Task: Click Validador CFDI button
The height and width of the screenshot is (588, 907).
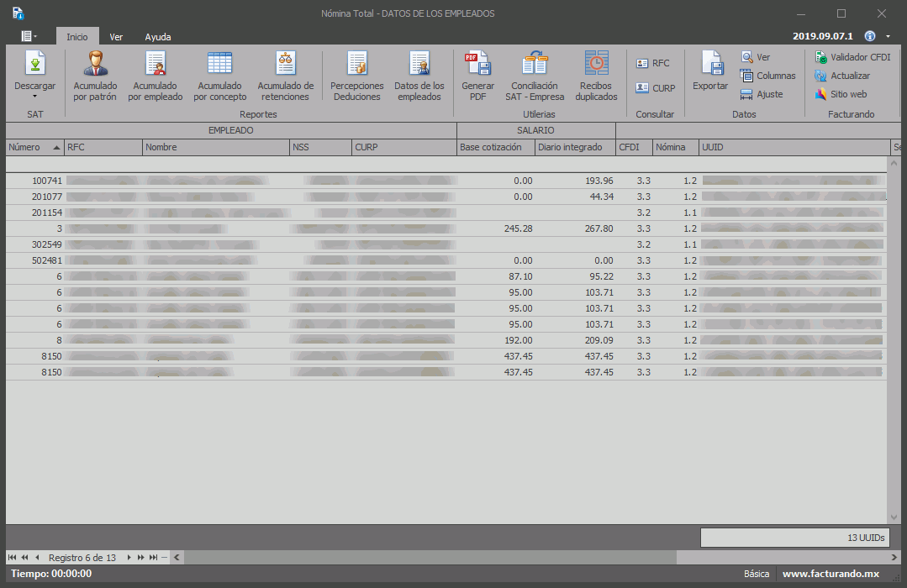Action: tap(852, 57)
